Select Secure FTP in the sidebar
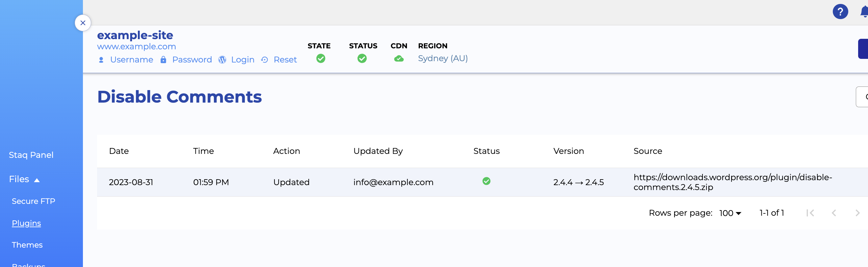Image resolution: width=868 pixels, height=267 pixels. (x=33, y=201)
